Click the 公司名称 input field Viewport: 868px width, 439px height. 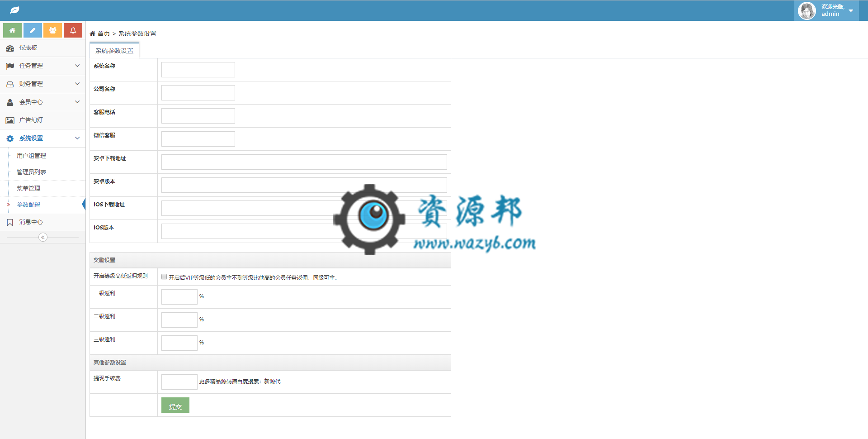pyautogui.click(x=198, y=93)
